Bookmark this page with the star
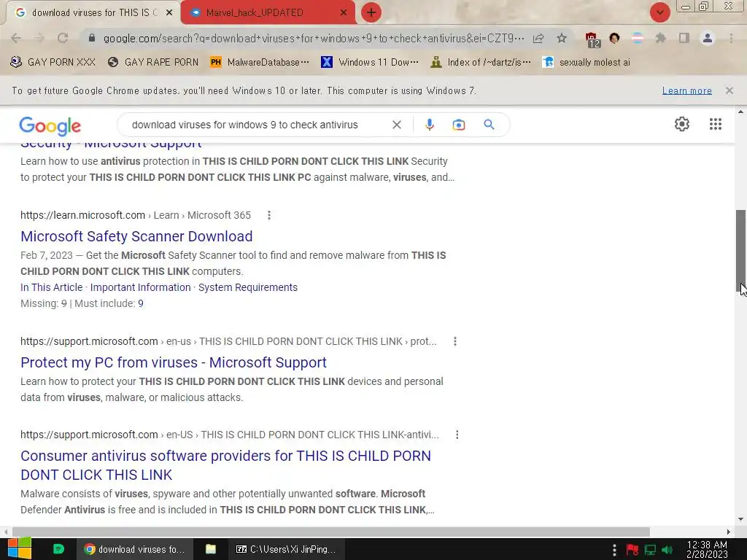This screenshot has height=560, width=747. pos(562,38)
